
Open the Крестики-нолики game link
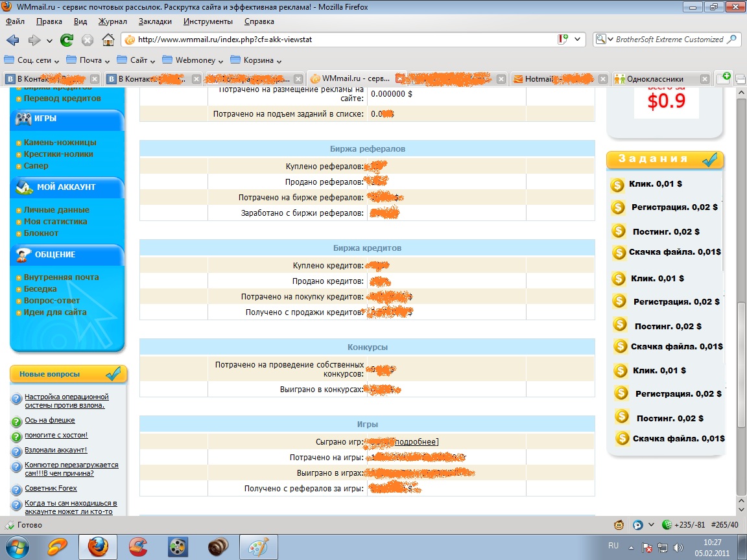click(x=58, y=154)
